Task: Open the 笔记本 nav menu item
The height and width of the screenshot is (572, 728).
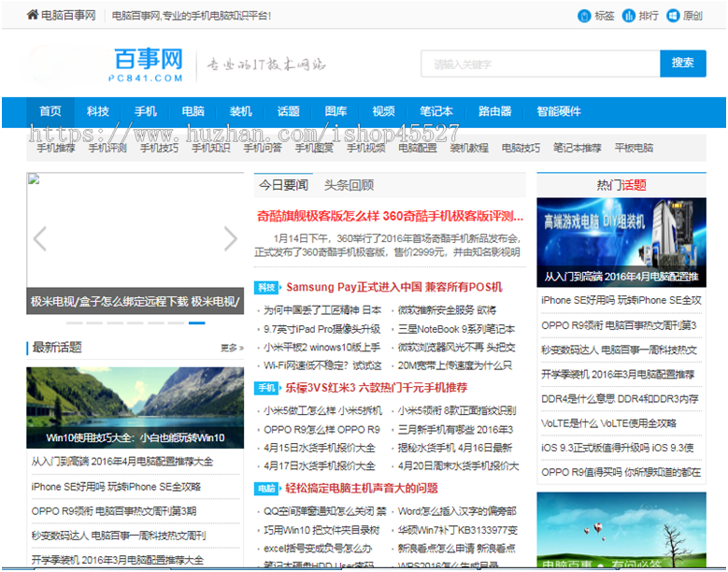Action: pos(436,111)
